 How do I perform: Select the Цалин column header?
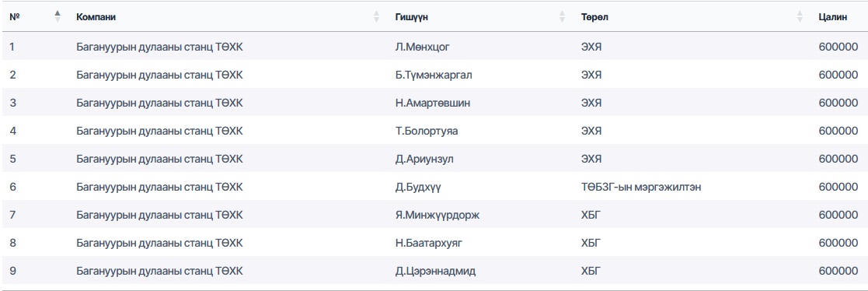coord(832,17)
